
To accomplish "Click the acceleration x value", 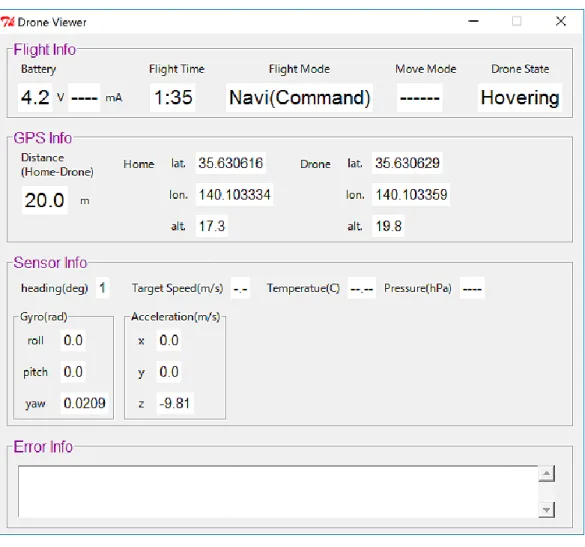I will [x=169, y=340].
